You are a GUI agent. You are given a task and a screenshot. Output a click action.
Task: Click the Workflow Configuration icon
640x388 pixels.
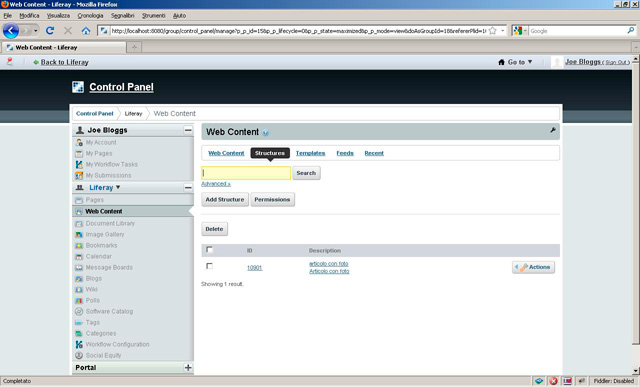(x=79, y=345)
